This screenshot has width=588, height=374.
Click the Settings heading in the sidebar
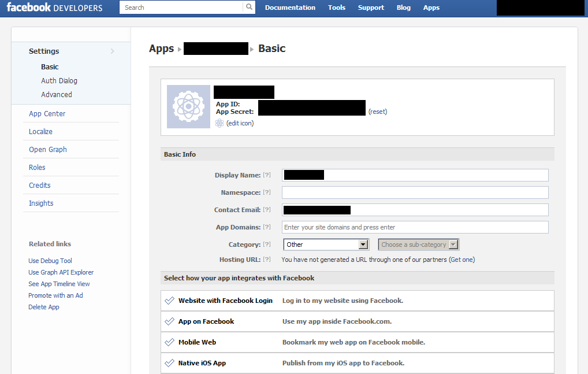click(44, 51)
